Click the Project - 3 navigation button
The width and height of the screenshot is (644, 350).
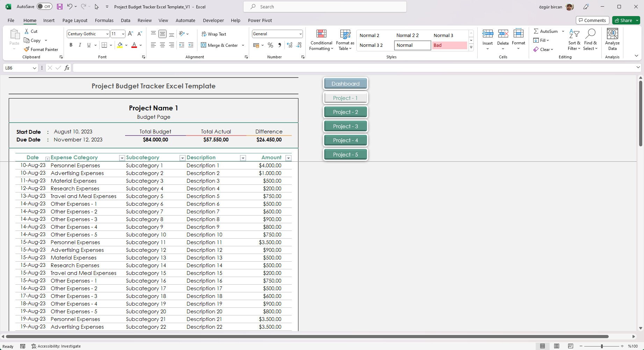[345, 126]
